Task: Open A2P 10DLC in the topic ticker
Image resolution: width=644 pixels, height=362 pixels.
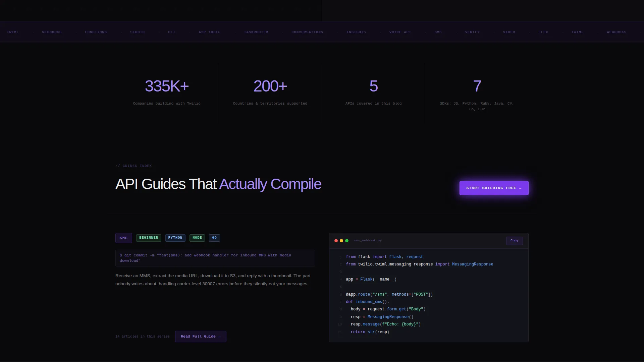Action: [x=210, y=32]
